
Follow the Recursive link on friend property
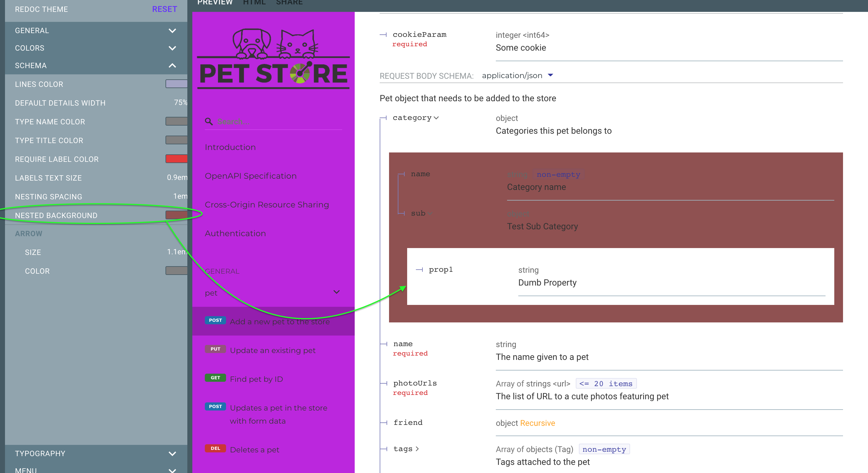click(537, 423)
